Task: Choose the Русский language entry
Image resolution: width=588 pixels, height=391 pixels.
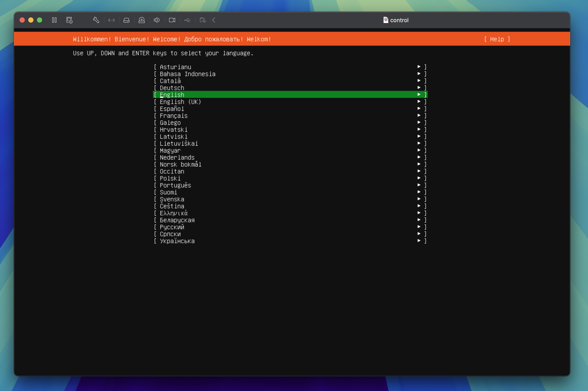Action: click(x=172, y=227)
